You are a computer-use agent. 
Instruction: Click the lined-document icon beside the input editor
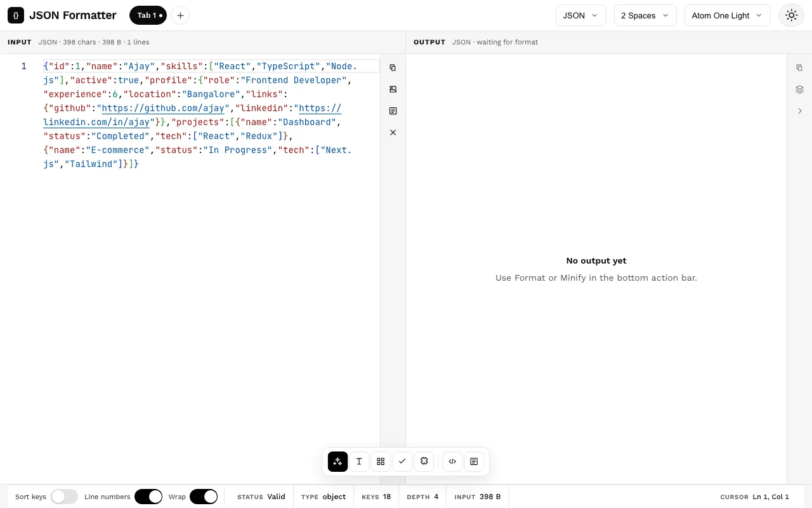[x=393, y=111]
